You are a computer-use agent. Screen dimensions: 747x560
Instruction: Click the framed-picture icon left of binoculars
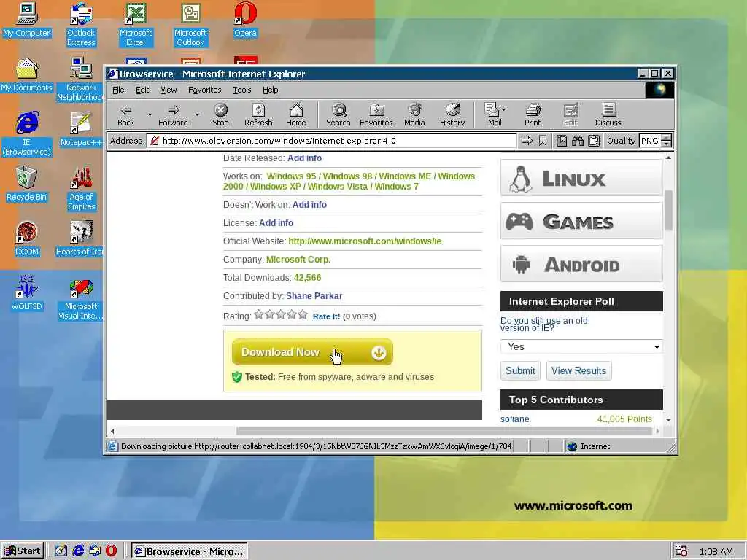point(562,141)
